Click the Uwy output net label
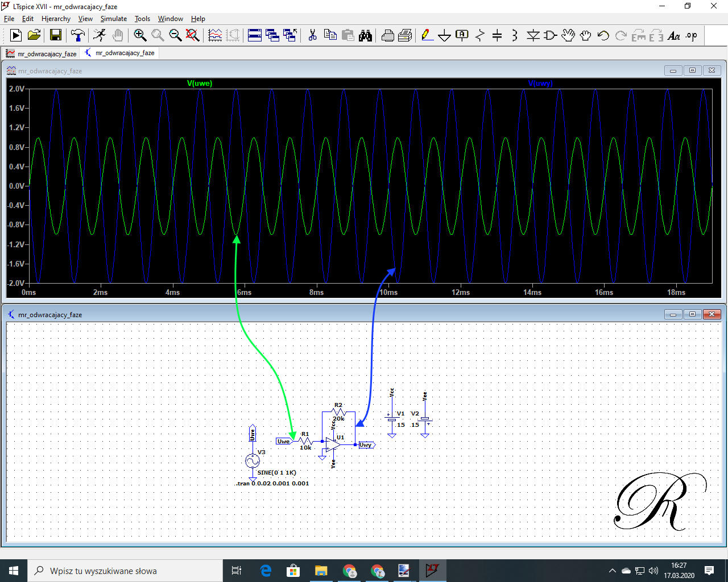Screen dimensions: 728x582 [x=367, y=445]
